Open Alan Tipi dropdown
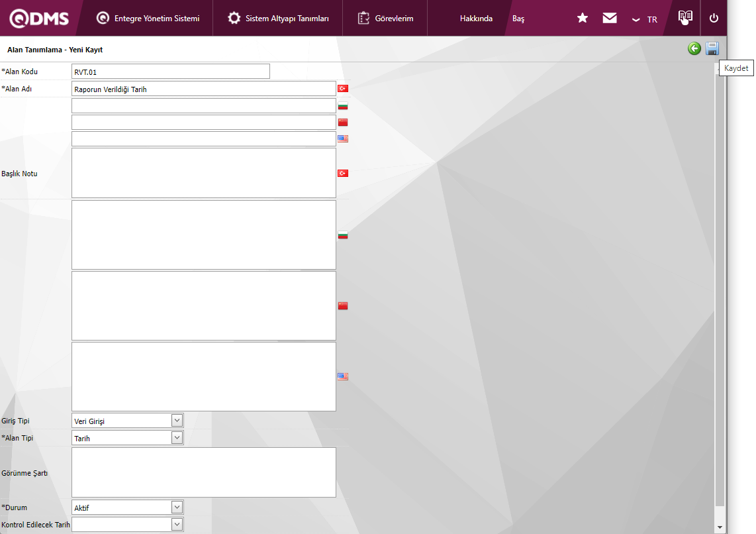The image size is (756, 534). [x=127, y=437]
